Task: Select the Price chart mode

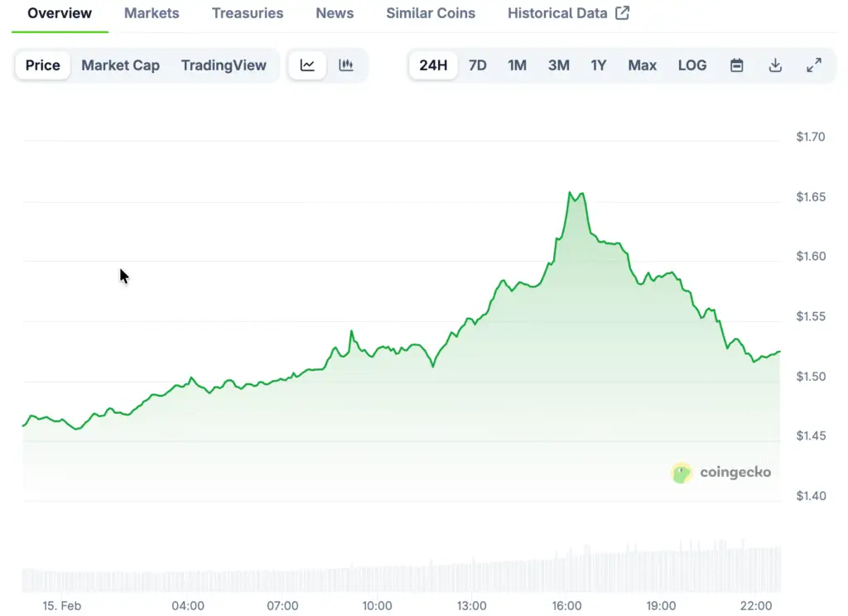Action: click(43, 65)
